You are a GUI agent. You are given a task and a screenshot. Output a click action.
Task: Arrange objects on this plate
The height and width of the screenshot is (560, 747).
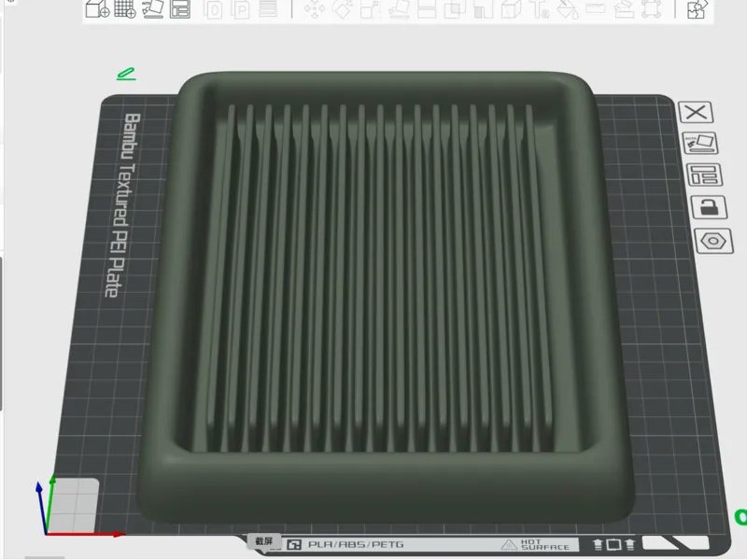click(704, 175)
